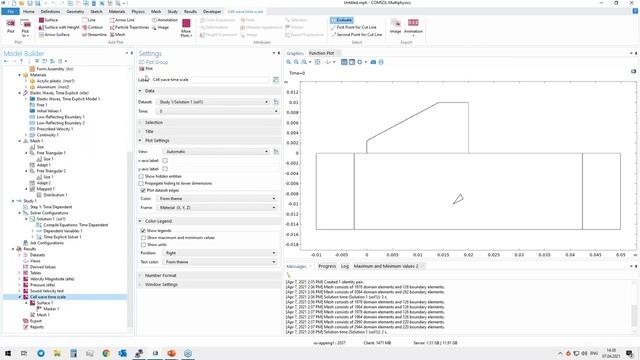
Task: Open the Frame dropdown
Action: tap(217, 207)
